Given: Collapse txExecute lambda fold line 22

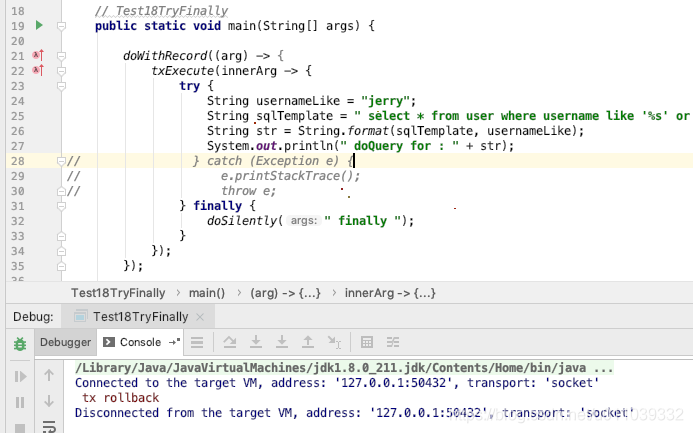Looking at the screenshot, I should 61,71.
